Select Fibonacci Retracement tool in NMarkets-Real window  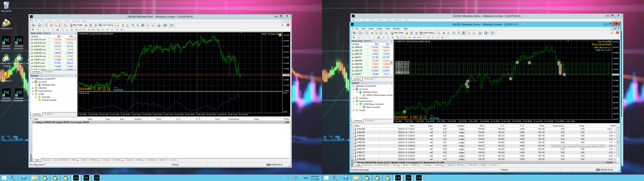coord(62,30)
